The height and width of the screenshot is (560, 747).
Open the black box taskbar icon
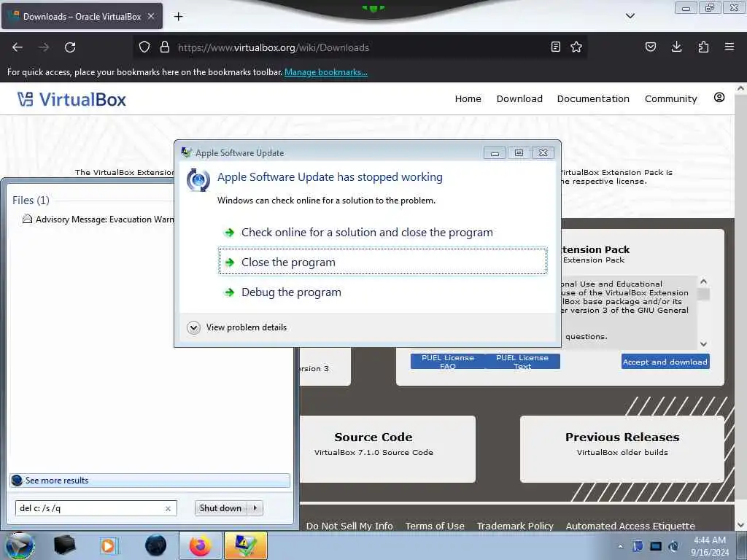click(64, 545)
